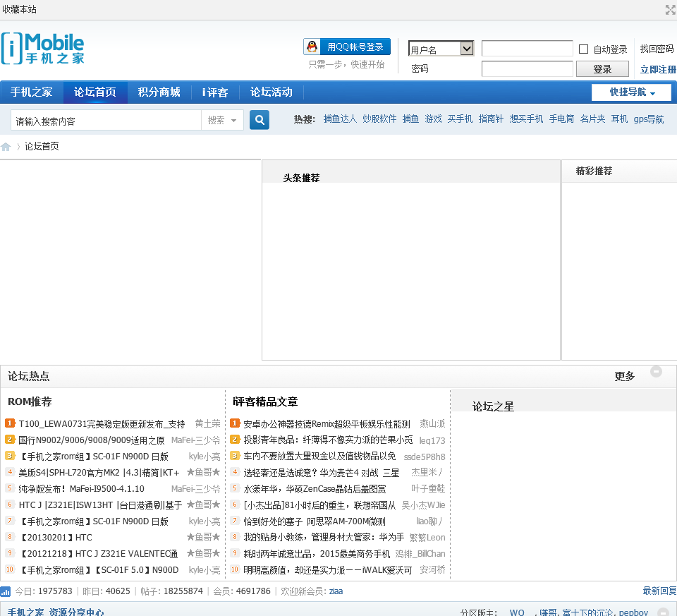Open ROM post T100_LEWA0731完美稳定版更新发布
Viewport: 677px width, 616px height.
click(x=102, y=424)
